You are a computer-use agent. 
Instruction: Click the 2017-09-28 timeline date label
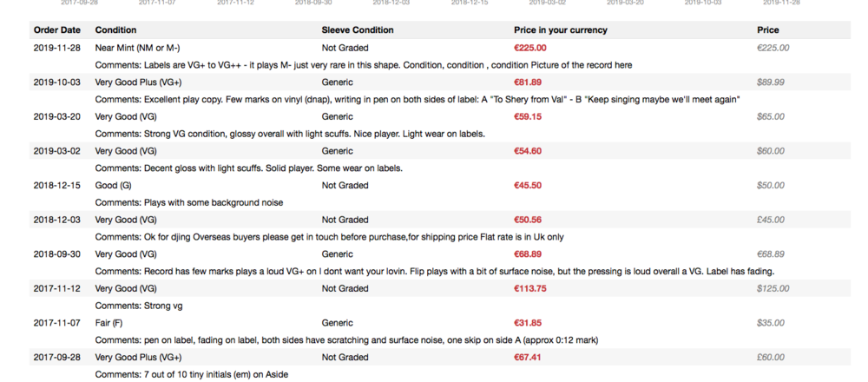click(x=79, y=3)
